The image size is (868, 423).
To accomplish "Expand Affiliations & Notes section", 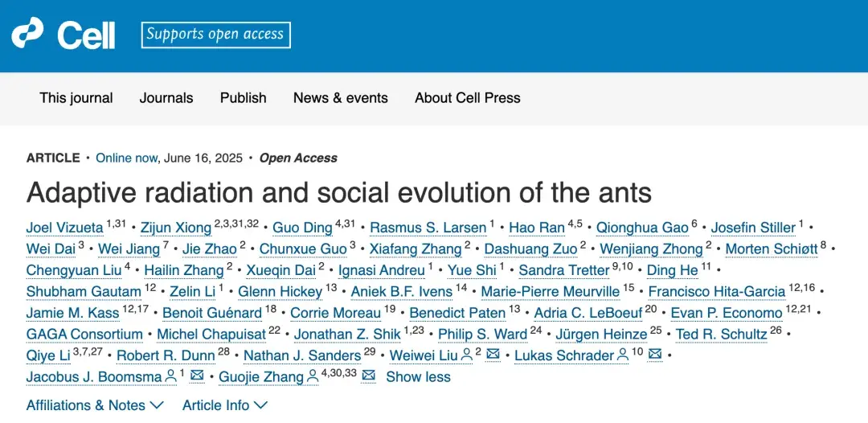I will [95, 405].
